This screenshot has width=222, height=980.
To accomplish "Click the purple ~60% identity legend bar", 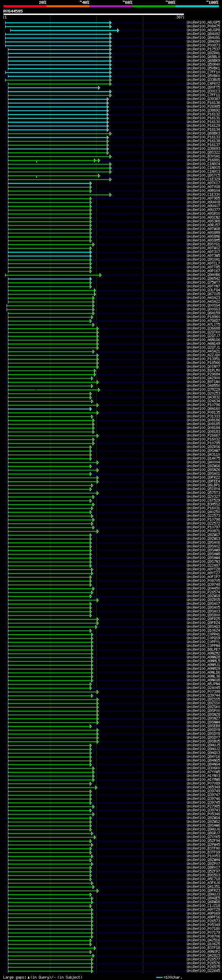I will tap(111, 6).
